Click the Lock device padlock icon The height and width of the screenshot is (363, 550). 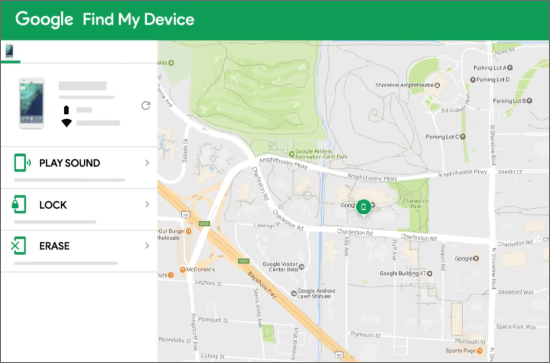(x=19, y=204)
